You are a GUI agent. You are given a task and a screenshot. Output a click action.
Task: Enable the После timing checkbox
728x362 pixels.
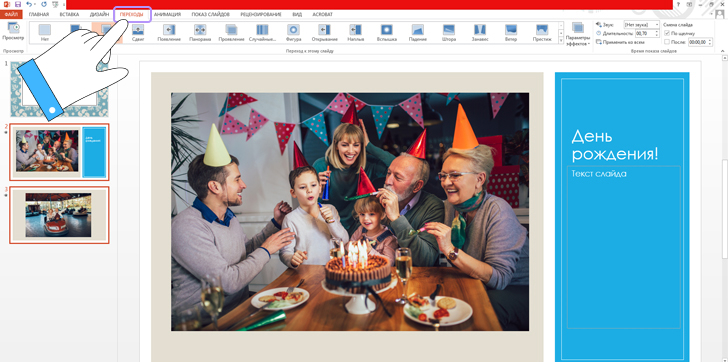667,42
